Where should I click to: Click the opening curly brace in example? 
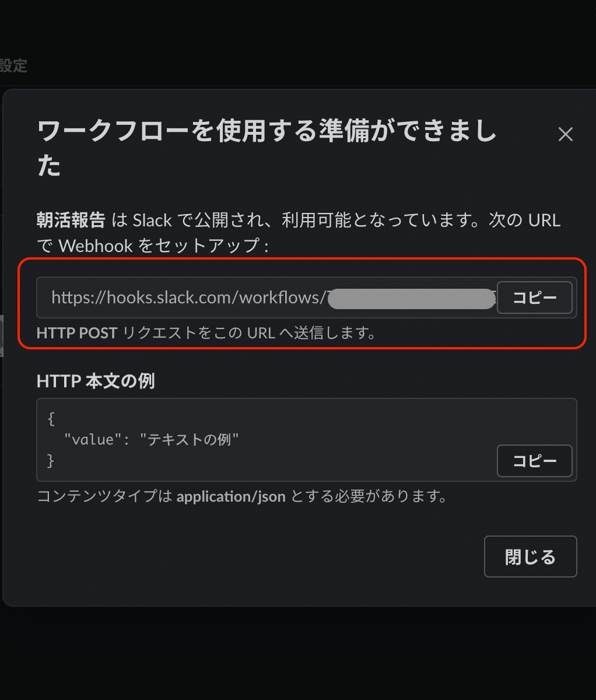[x=51, y=419]
